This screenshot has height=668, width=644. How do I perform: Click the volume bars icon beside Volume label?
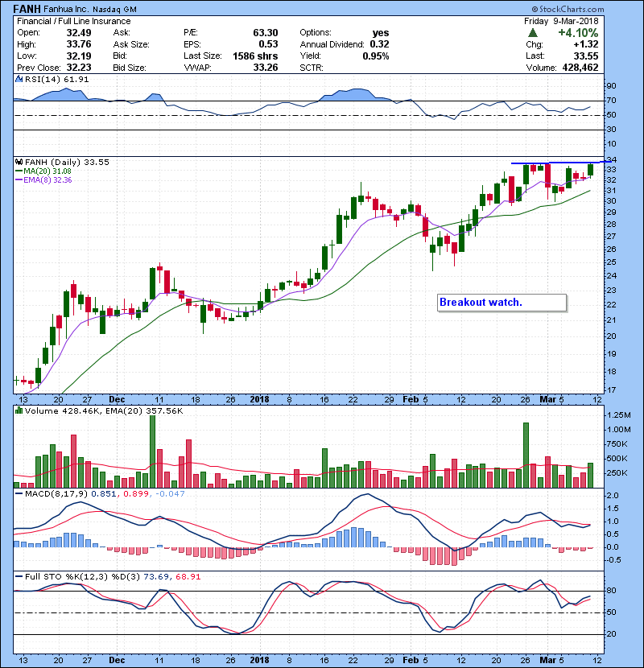pos(19,410)
